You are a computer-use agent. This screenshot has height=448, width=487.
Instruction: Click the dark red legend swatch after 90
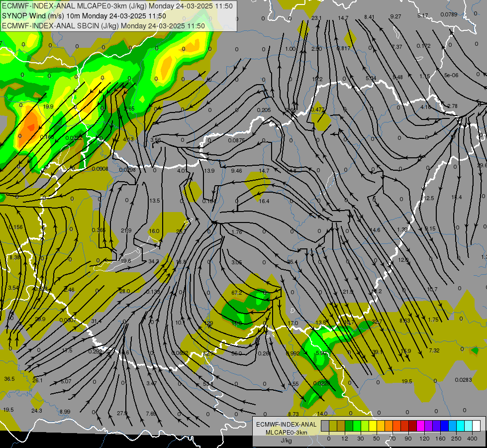pos(412,426)
